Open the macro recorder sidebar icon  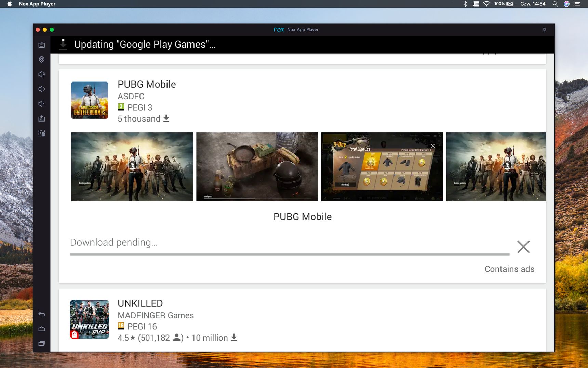point(42,133)
